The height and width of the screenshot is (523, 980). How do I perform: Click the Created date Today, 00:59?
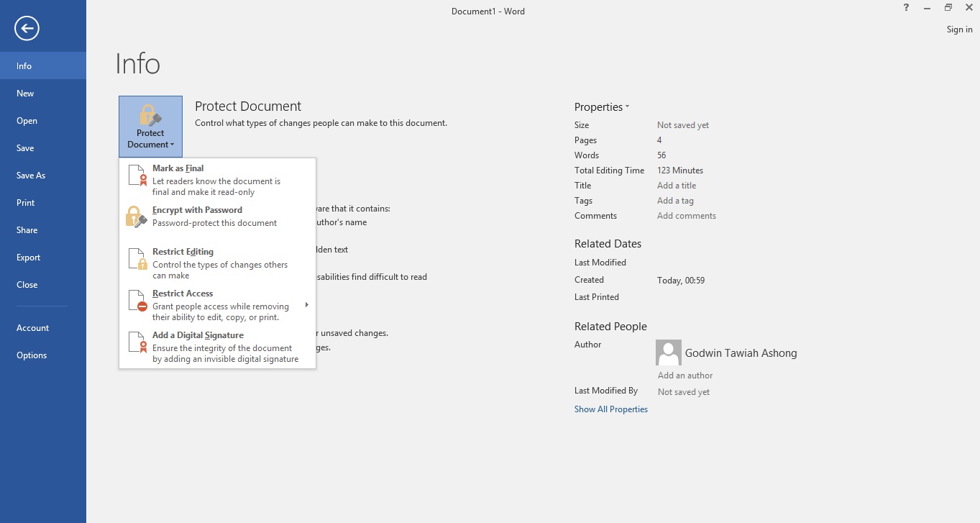(681, 280)
